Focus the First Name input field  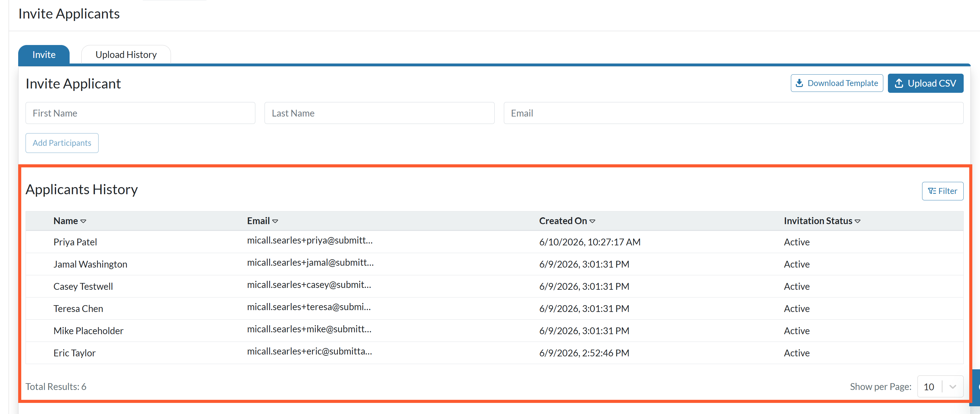(140, 113)
